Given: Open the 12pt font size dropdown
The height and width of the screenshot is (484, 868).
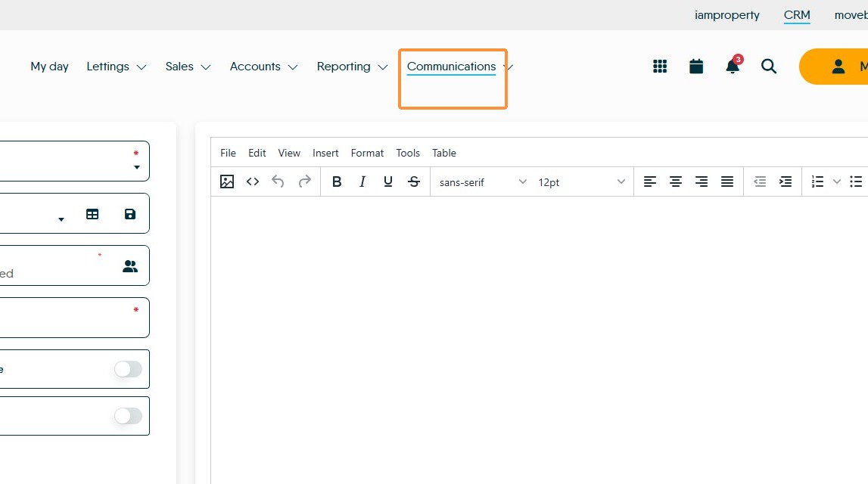Looking at the screenshot, I should (581, 182).
